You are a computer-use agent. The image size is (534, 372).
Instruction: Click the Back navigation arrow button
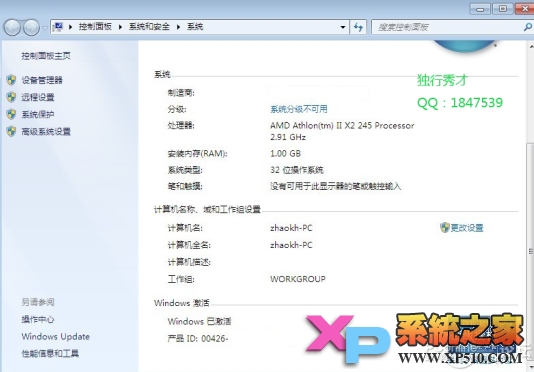coord(13,27)
